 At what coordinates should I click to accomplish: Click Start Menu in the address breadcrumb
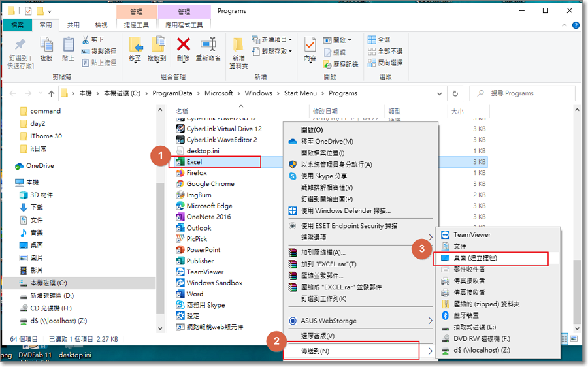[301, 93]
